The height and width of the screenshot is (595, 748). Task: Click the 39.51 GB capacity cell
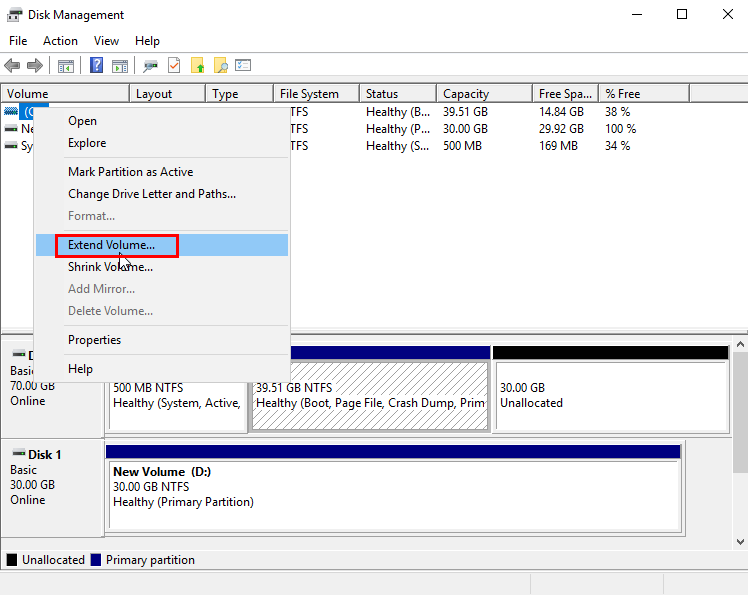pyautogui.click(x=466, y=112)
